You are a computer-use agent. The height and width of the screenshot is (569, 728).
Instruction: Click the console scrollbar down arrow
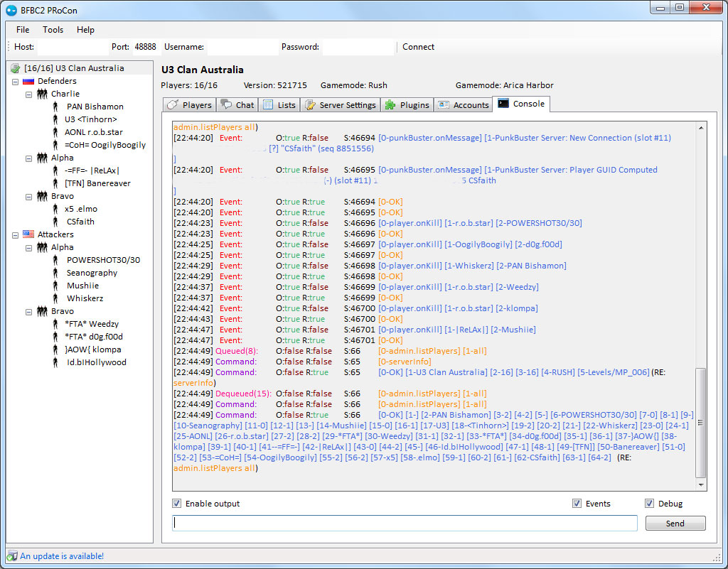700,485
